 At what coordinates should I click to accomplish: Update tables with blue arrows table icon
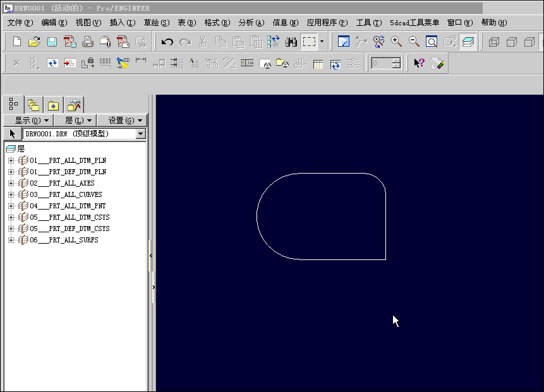pyautogui.click(x=335, y=64)
